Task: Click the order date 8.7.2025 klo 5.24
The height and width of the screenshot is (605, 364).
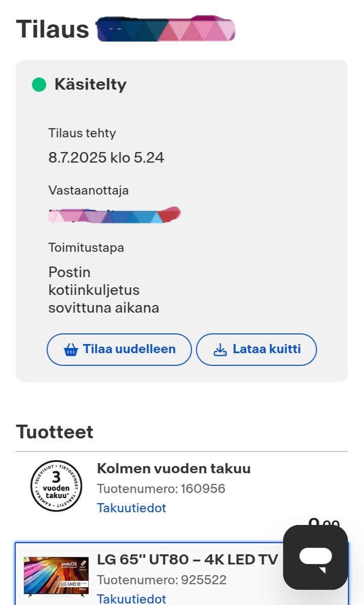Action: point(106,157)
